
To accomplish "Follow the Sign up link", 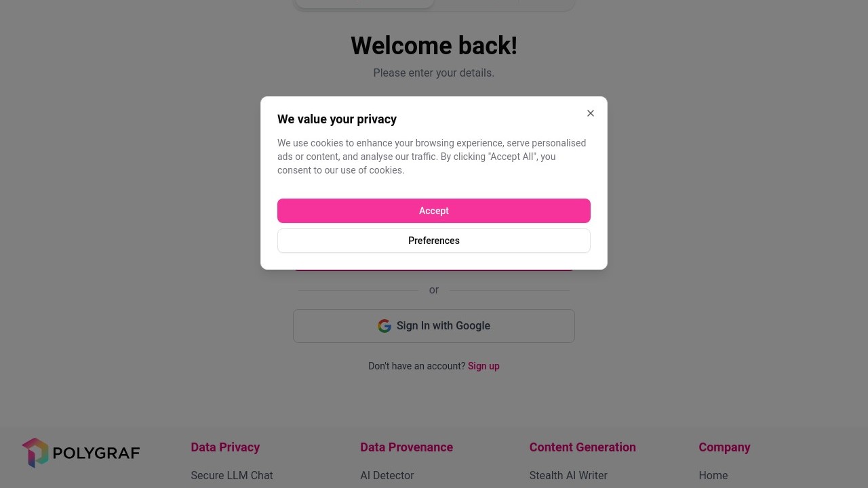I will (484, 366).
